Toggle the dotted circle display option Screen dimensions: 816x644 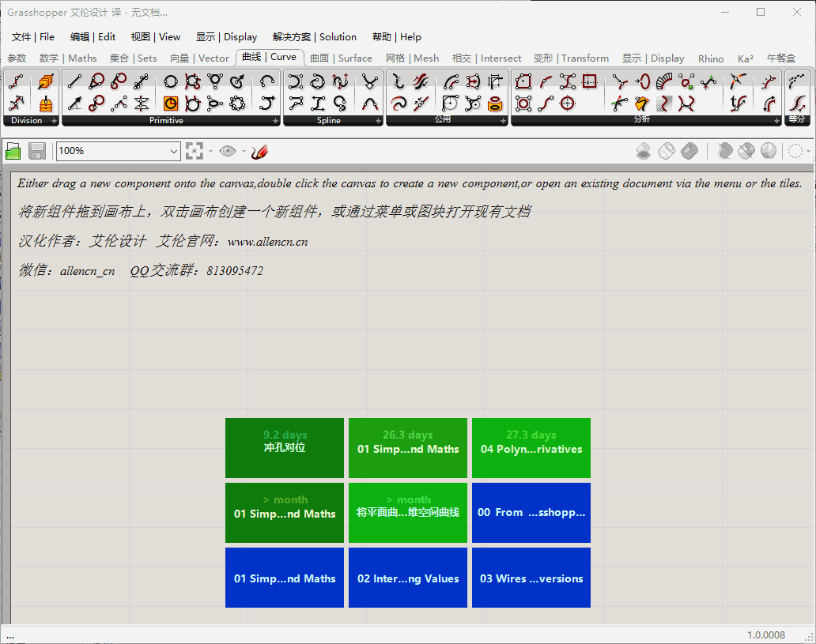(795, 152)
